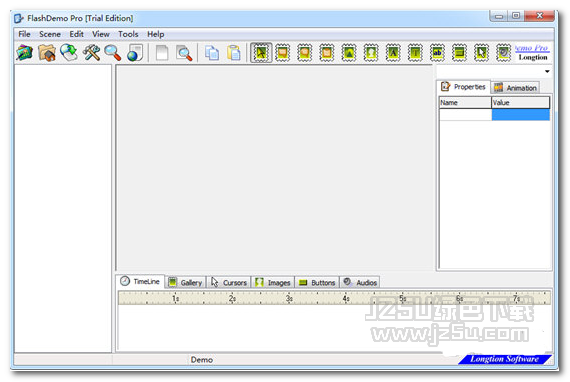
Task: Switch to the Gallery tab
Action: point(186,282)
